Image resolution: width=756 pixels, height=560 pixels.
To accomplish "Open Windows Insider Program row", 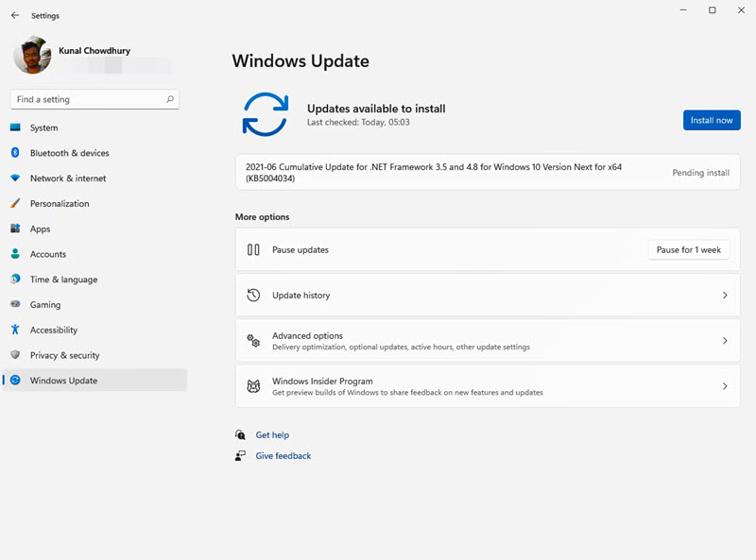I will (488, 386).
